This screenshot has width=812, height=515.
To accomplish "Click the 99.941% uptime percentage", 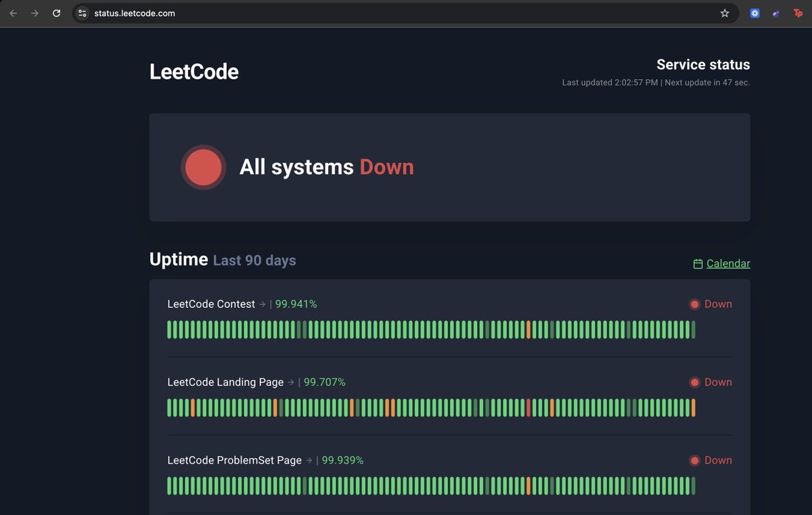I will click(295, 304).
